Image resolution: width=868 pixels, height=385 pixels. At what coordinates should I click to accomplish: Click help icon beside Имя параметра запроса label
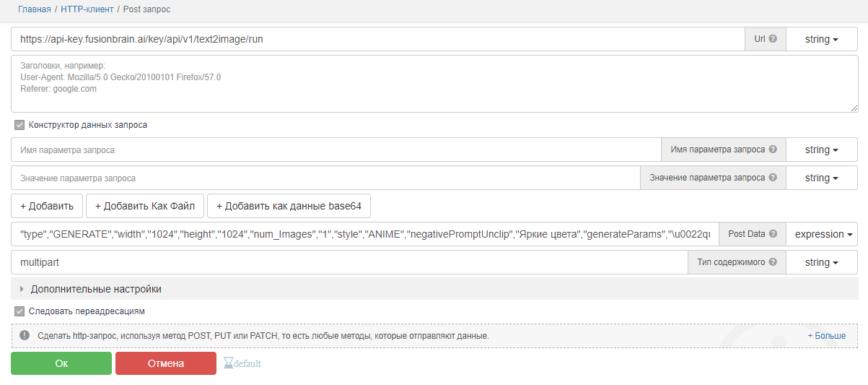click(x=773, y=150)
